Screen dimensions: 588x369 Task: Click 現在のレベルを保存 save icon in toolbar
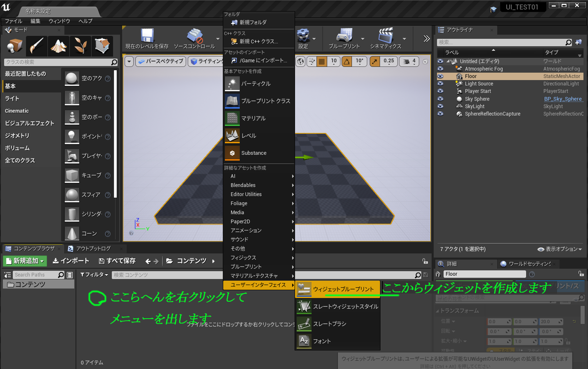coord(147,35)
